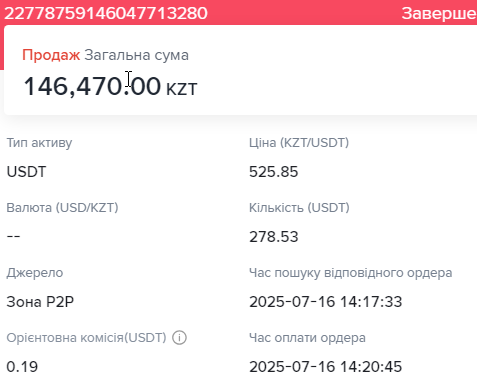
Task: Click the Зона P2P source value
Action: click(40, 302)
